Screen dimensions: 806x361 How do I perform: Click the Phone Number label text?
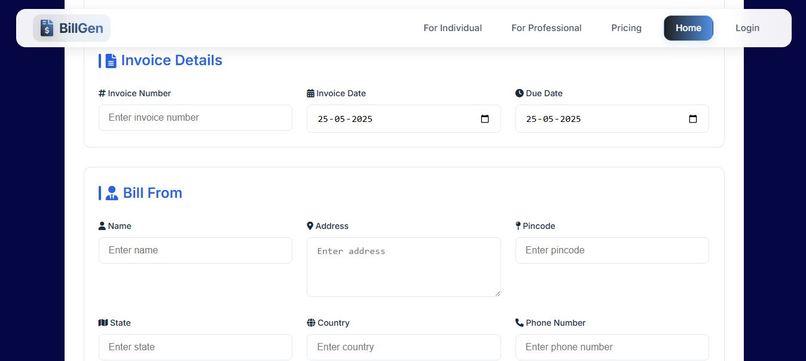tap(556, 322)
